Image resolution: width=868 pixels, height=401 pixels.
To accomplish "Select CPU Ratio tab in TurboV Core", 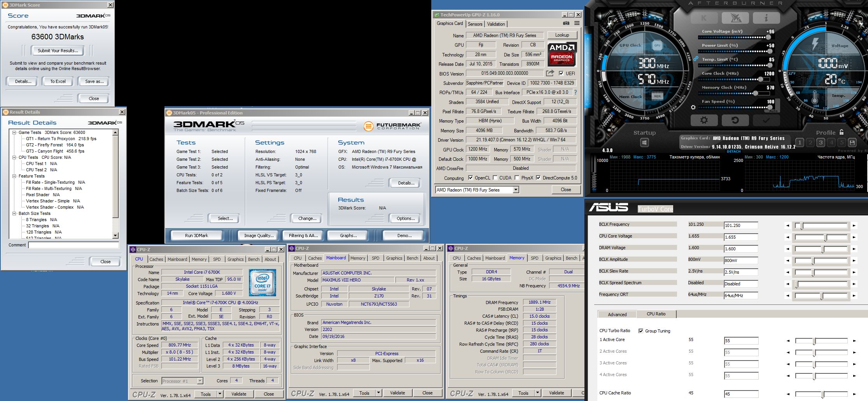I will pos(656,314).
